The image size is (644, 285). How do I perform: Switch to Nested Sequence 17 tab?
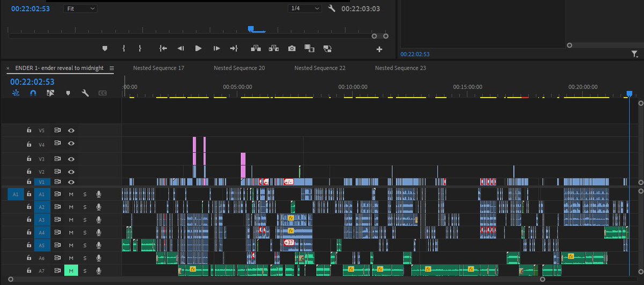pos(159,68)
